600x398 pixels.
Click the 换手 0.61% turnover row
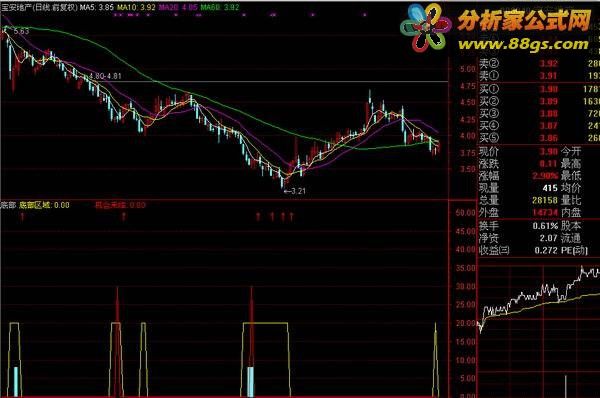click(518, 226)
